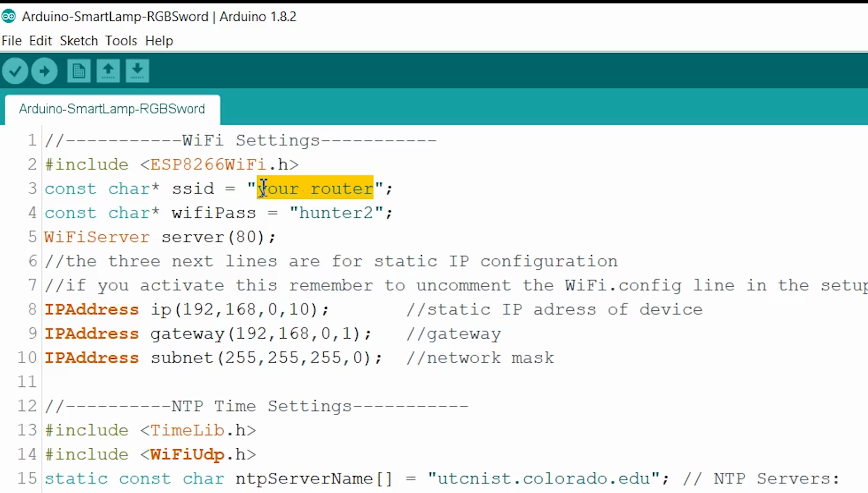
Task: Open the File menu
Action: click(11, 41)
